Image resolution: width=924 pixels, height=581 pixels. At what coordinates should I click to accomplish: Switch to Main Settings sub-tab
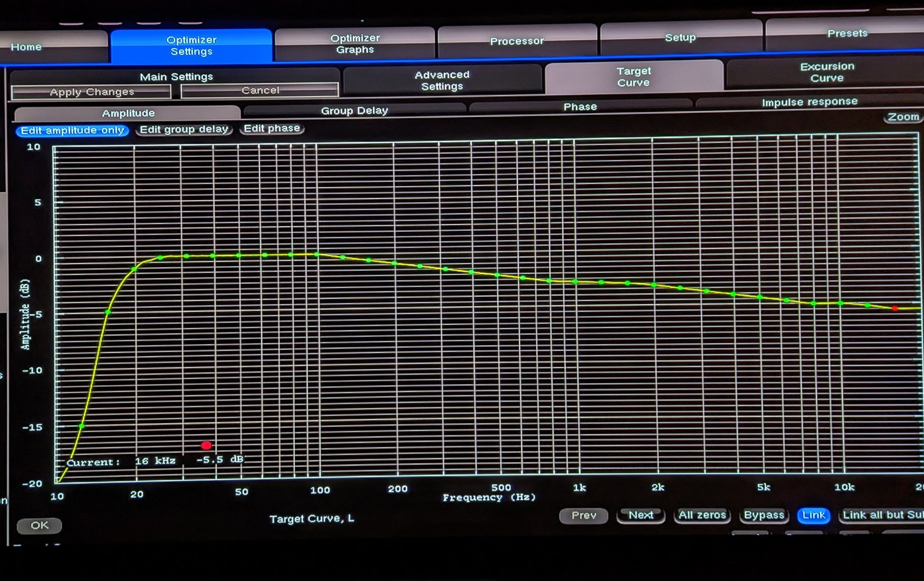176,77
